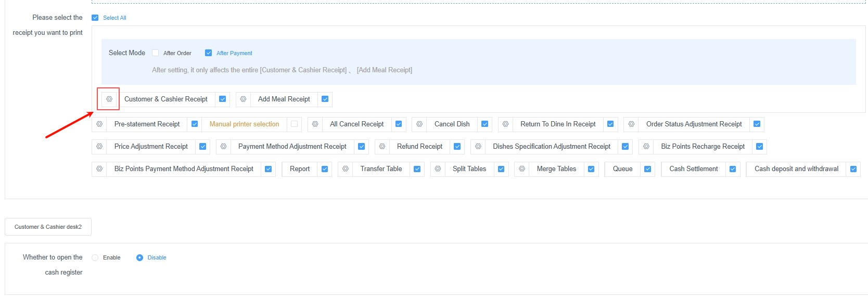The height and width of the screenshot is (298, 868).
Task: Click gear icon for All Cancel Receipt
Action: coord(315,124)
